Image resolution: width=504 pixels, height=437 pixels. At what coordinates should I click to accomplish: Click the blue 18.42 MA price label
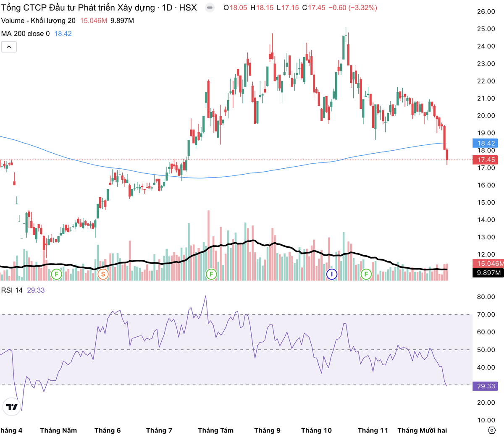point(486,143)
